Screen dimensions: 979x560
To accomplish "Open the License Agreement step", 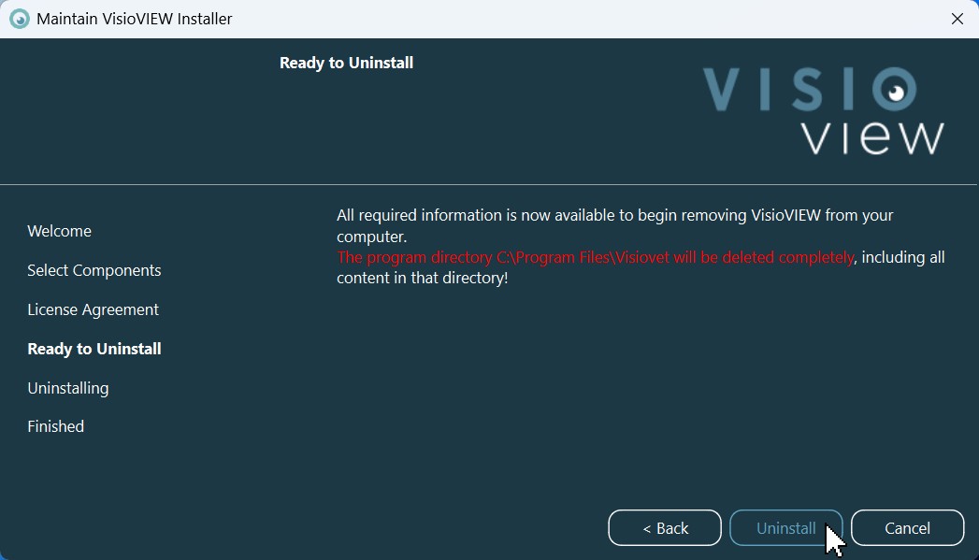I will tap(94, 309).
